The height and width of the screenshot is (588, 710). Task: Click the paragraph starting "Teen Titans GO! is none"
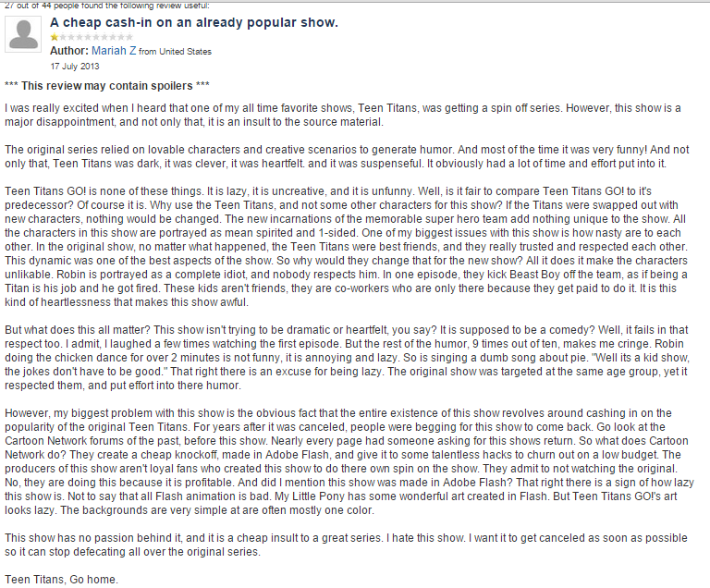click(x=347, y=247)
